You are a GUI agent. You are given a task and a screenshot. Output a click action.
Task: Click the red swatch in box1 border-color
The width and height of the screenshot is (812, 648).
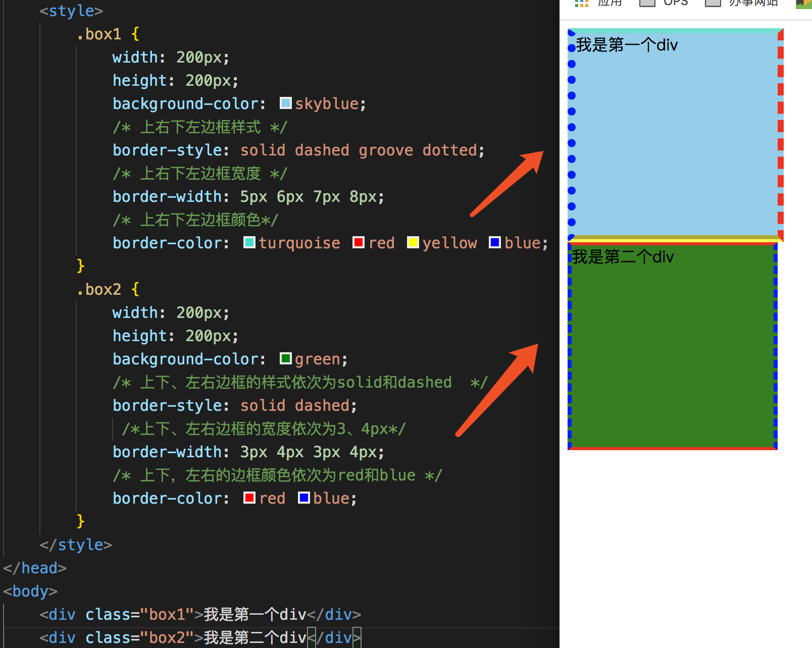pos(358,242)
